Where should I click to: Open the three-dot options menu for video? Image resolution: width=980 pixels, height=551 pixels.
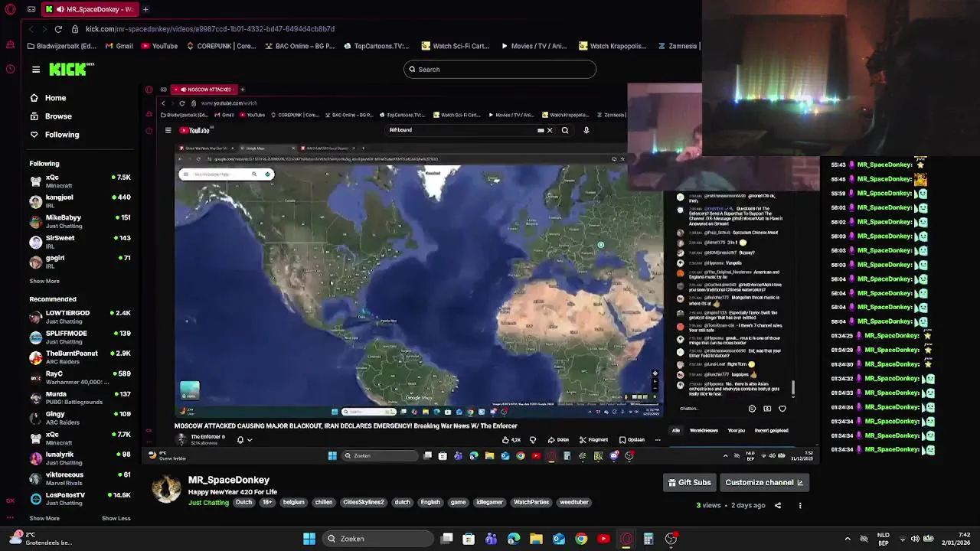800,505
